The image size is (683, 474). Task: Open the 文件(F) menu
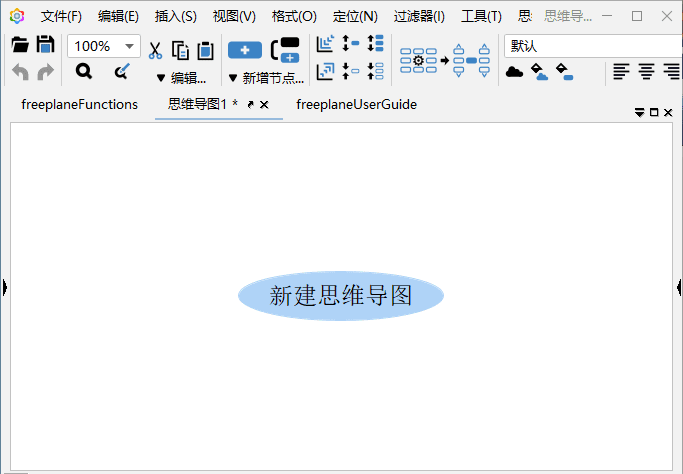pos(61,17)
